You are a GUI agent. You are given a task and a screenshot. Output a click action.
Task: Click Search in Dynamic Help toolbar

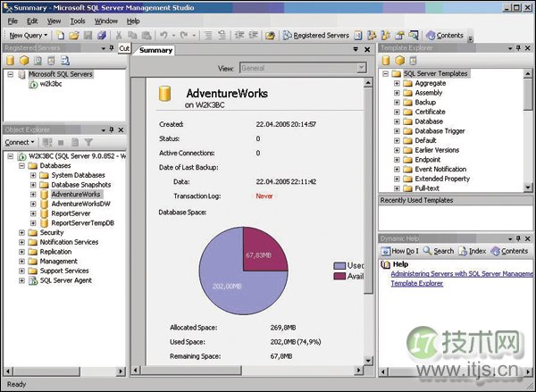point(439,251)
